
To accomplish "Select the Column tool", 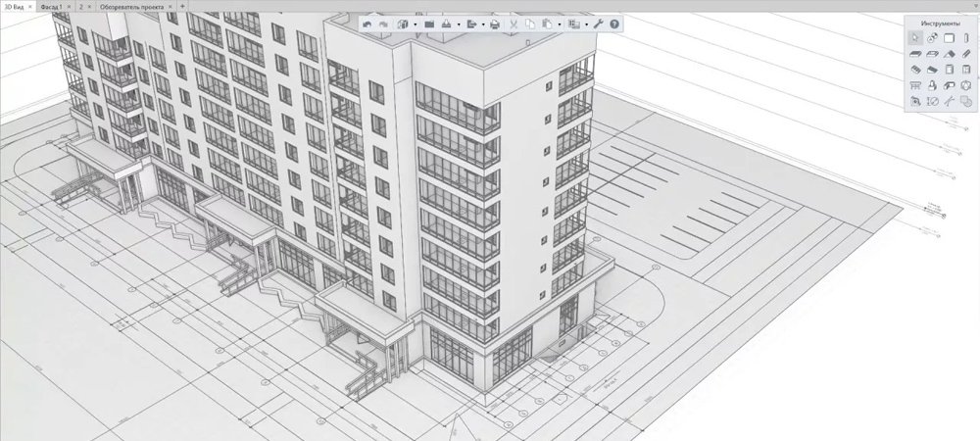I will pos(966,37).
